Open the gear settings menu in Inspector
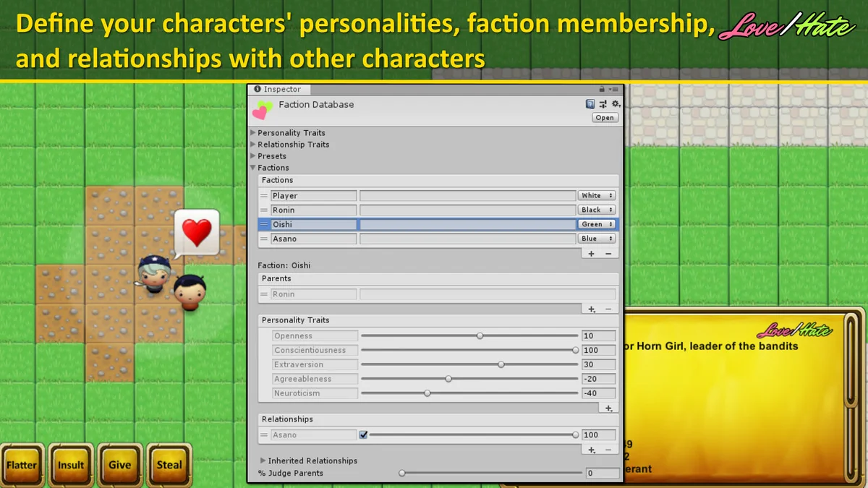The height and width of the screenshot is (488, 868). [x=615, y=105]
